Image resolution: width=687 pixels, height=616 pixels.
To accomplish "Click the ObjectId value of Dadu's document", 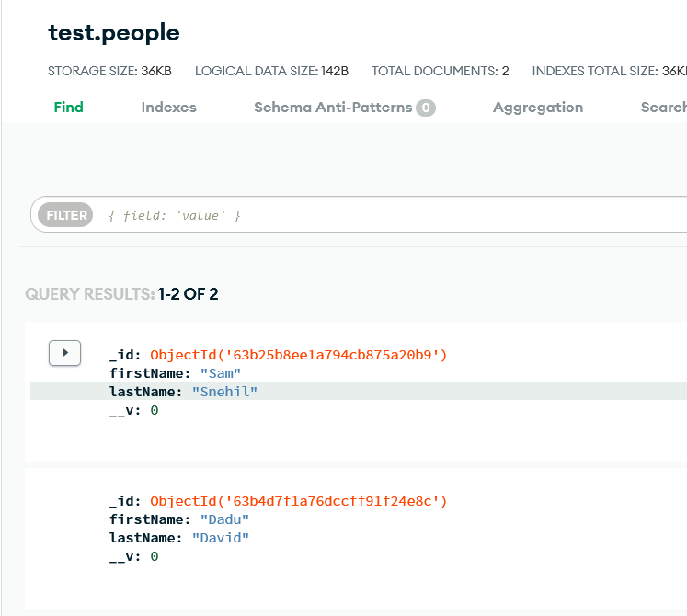I will click(x=298, y=501).
